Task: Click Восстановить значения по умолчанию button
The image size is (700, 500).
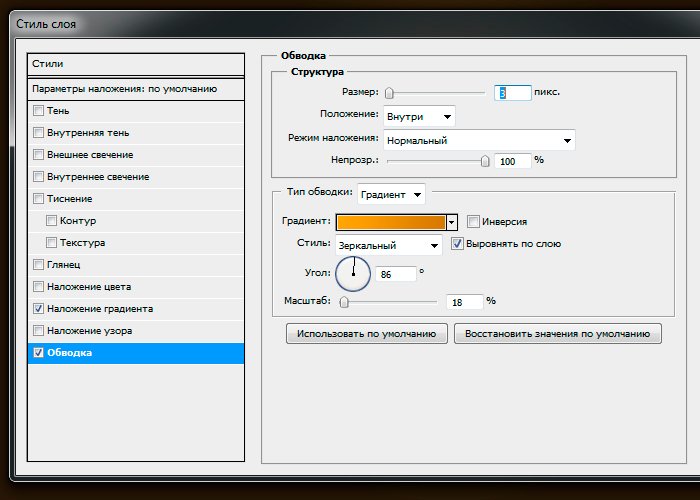Action: pyautogui.click(x=557, y=334)
